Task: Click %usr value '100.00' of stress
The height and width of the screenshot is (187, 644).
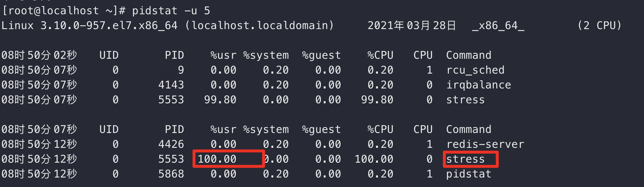Action: pyautogui.click(x=217, y=159)
